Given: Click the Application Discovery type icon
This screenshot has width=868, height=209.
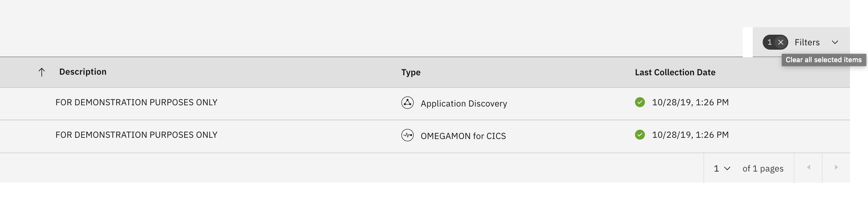Looking at the screenshot, I should point(408,103).
